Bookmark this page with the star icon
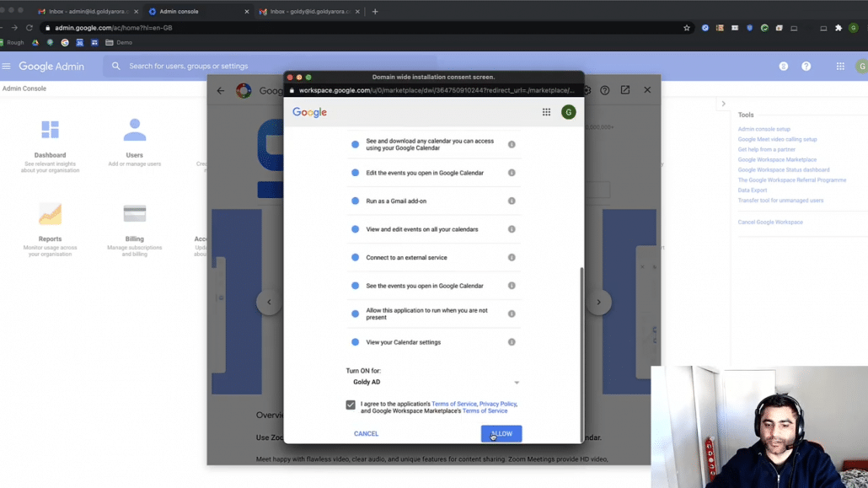This screenshot has width=868, height=488. pyautogui.click(x=687, y=28)
